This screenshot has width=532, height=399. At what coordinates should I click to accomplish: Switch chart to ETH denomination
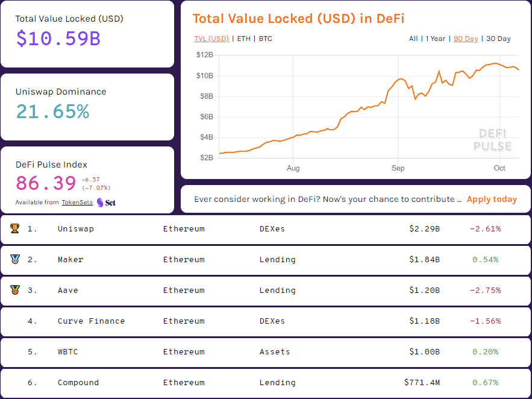coord(244,39)
